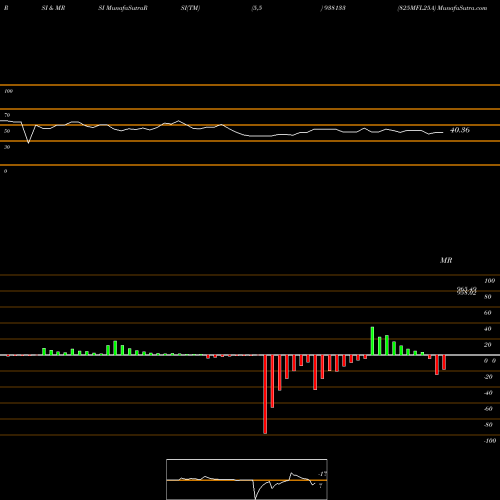Click the mini overview chart thumbnail
The width and height of the screenshot is (500, 500).
coord(247,479)
